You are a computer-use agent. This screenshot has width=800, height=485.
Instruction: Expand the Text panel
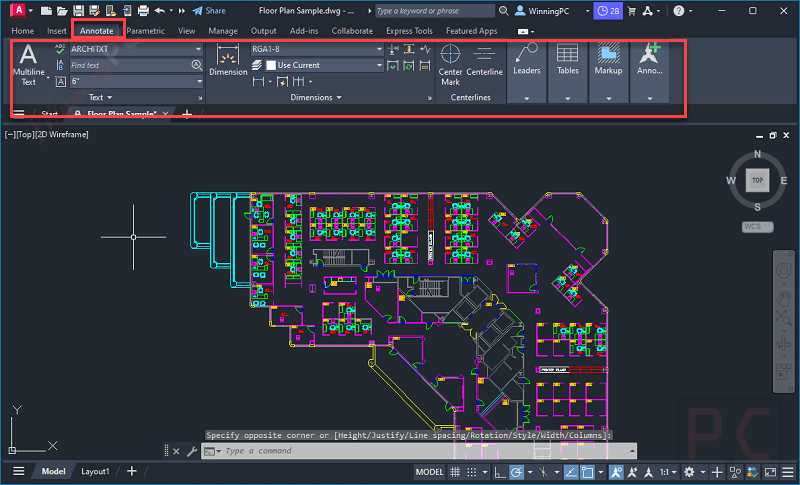tap(101, 97)
